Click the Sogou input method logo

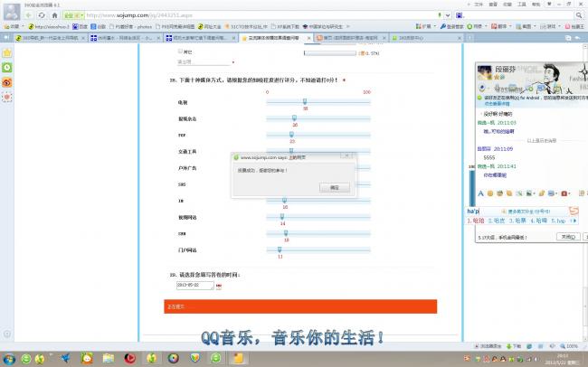[x=574, y=211]
